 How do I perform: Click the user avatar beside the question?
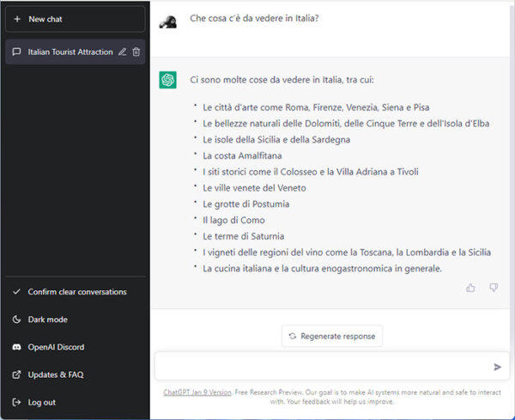point(168,21)
